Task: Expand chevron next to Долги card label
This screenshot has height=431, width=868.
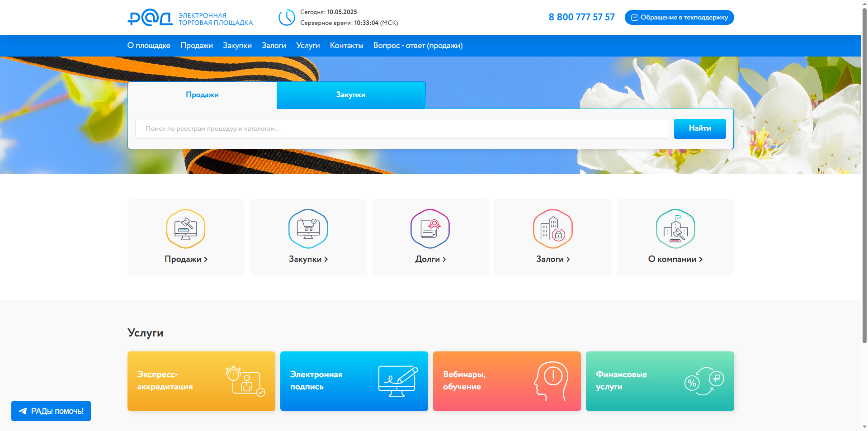Action: tap(444, 260)
